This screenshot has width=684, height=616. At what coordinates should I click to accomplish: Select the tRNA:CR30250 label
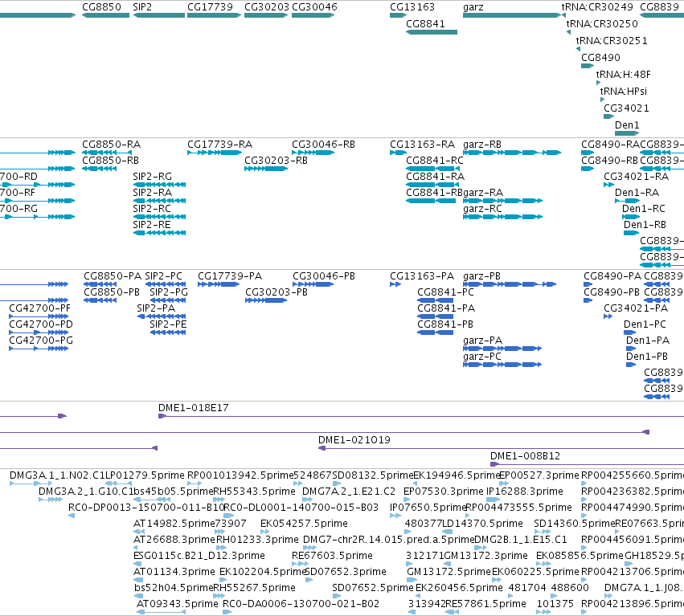tap(602, 24)
